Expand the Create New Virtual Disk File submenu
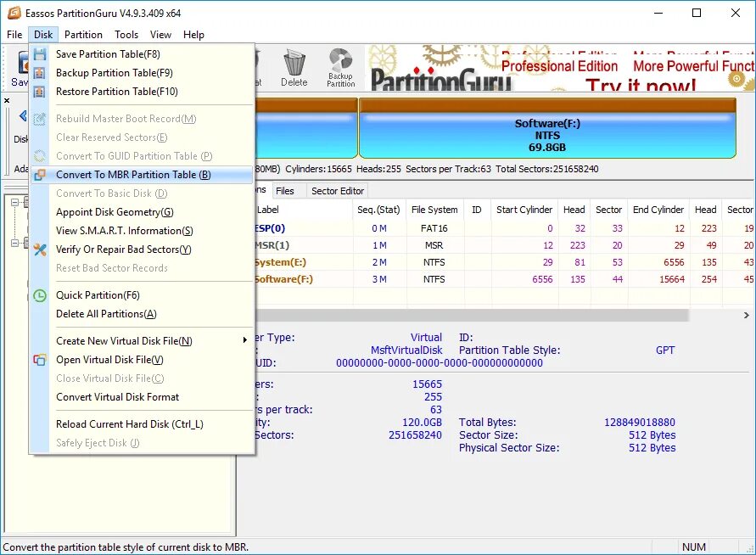Viewport: 756px width, 555px height. (245, 340)
